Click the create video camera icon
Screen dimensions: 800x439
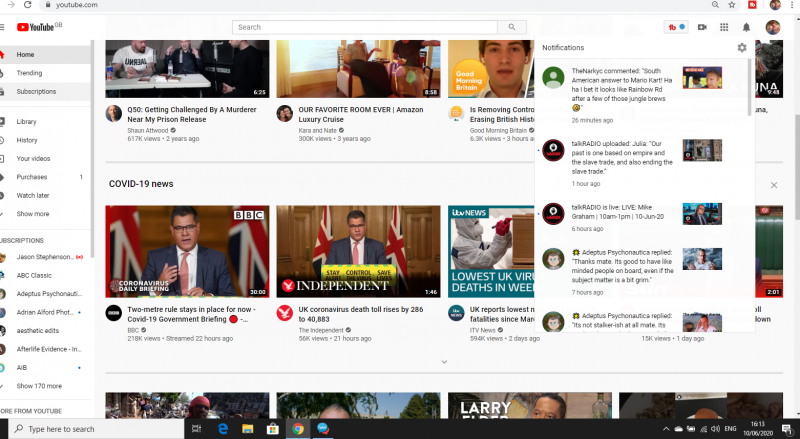pyautogui.click(x=702, y=27)
